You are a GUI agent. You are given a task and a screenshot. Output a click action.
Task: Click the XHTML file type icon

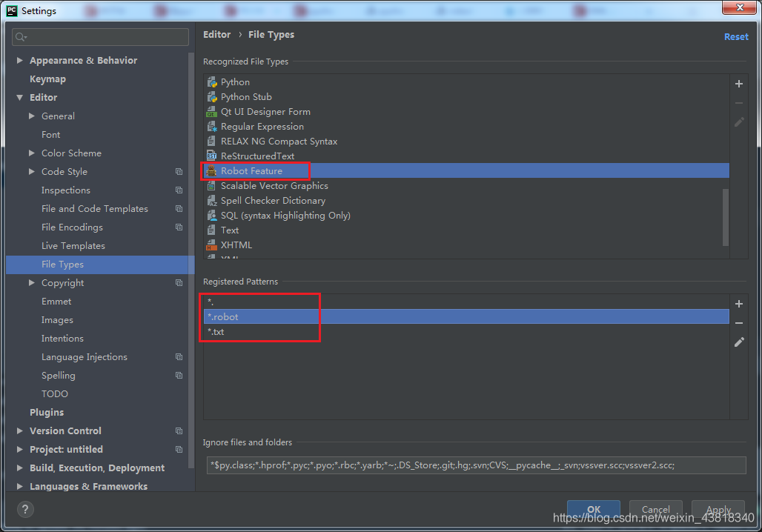click(212, 245)
